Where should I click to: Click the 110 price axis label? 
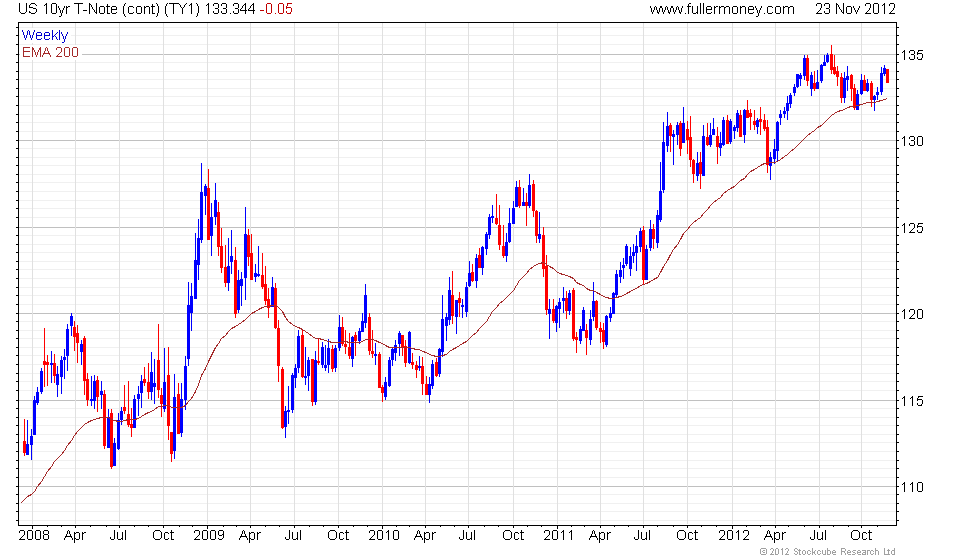coord(912,488)
